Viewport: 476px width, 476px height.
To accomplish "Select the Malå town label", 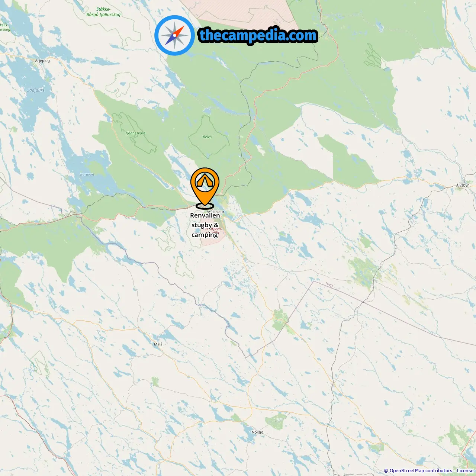I will pos(158,344).
